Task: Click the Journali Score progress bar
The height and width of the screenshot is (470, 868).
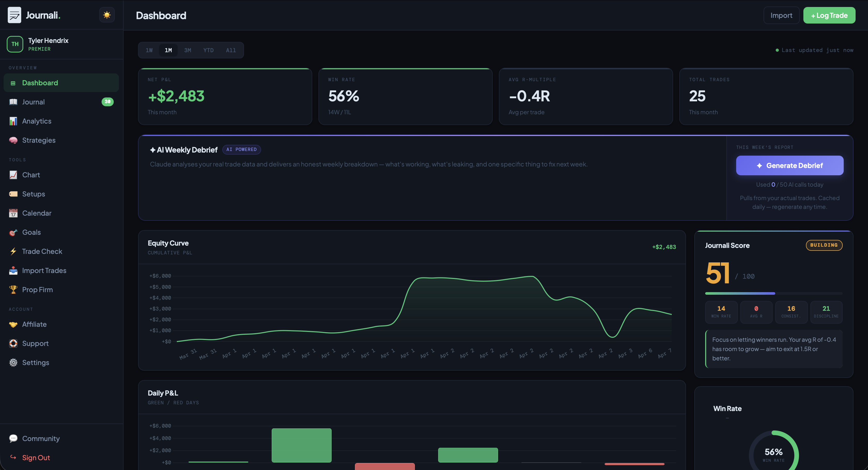Action: coord(773,293)
